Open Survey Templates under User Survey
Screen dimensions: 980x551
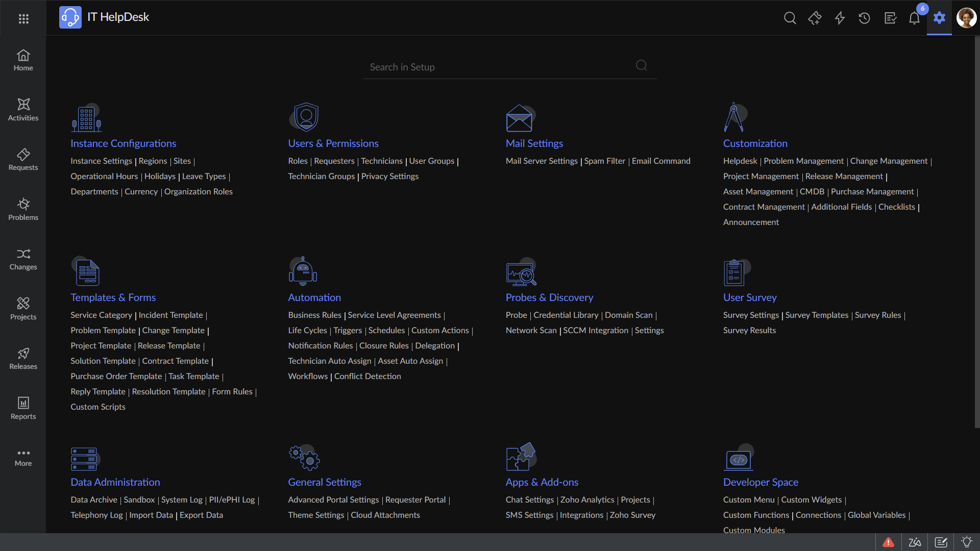point(817,315)
